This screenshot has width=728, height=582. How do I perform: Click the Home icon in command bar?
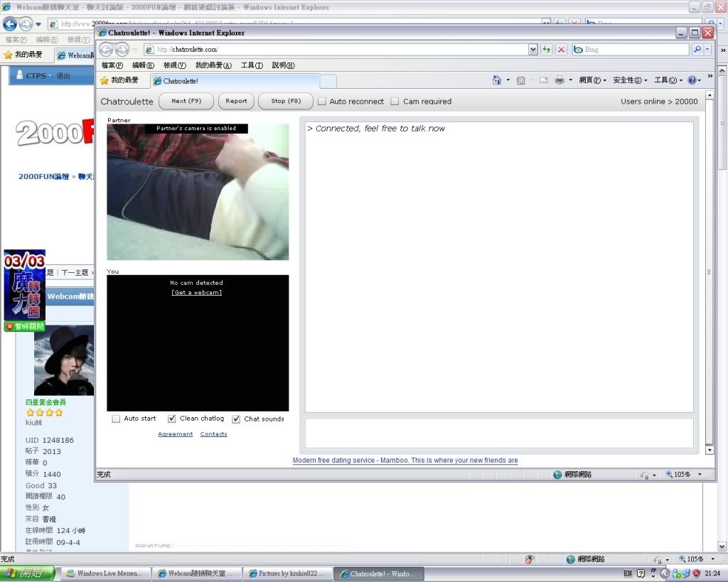click(497, 80)
